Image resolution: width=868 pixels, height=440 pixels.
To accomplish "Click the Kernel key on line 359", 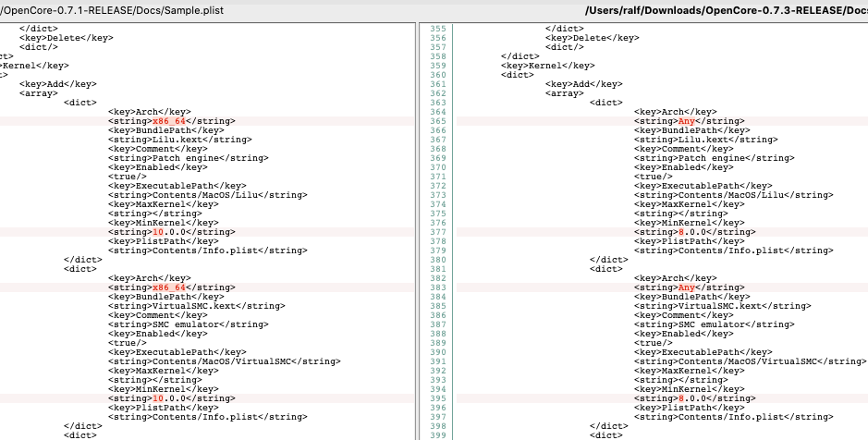I will (x=548, y=66).
